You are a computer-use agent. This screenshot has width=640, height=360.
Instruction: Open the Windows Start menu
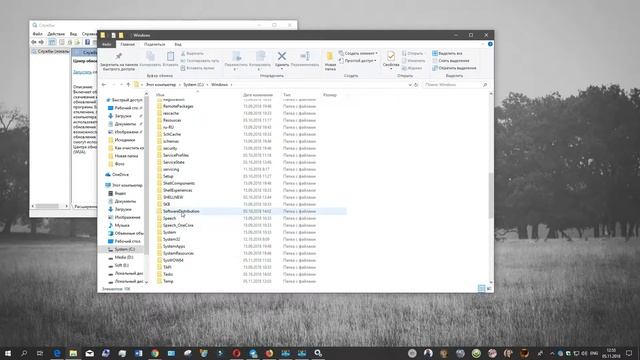[x=7, y=353]
